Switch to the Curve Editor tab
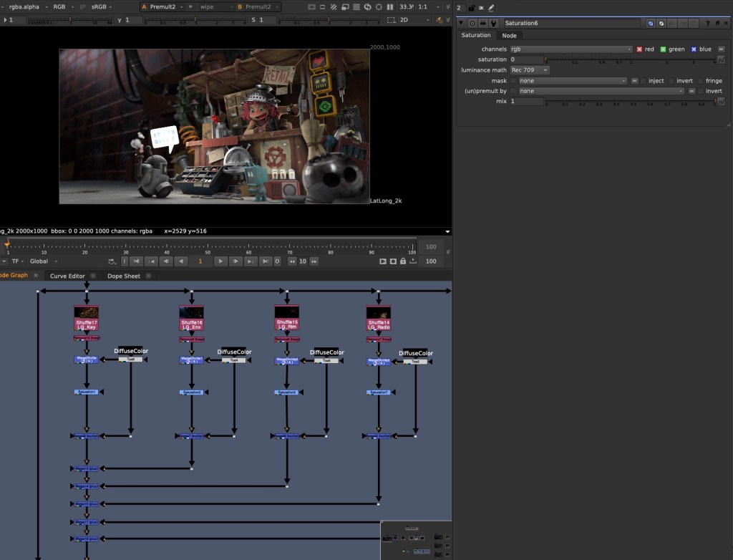This screenshot has width=733, height=560. tap(67, 276)
